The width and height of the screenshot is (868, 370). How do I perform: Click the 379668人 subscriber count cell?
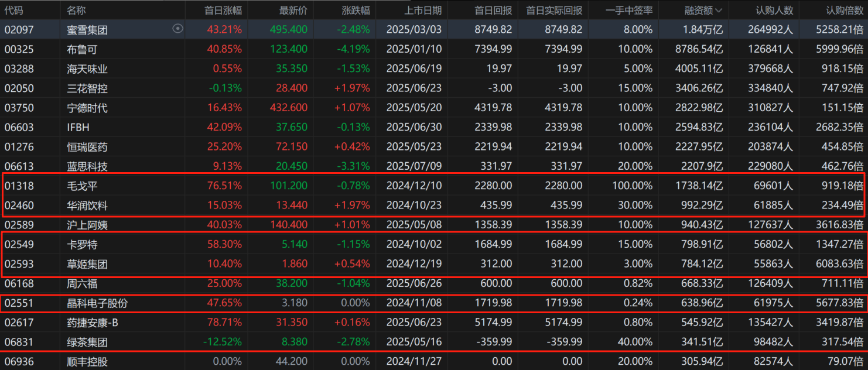(771, 68)
